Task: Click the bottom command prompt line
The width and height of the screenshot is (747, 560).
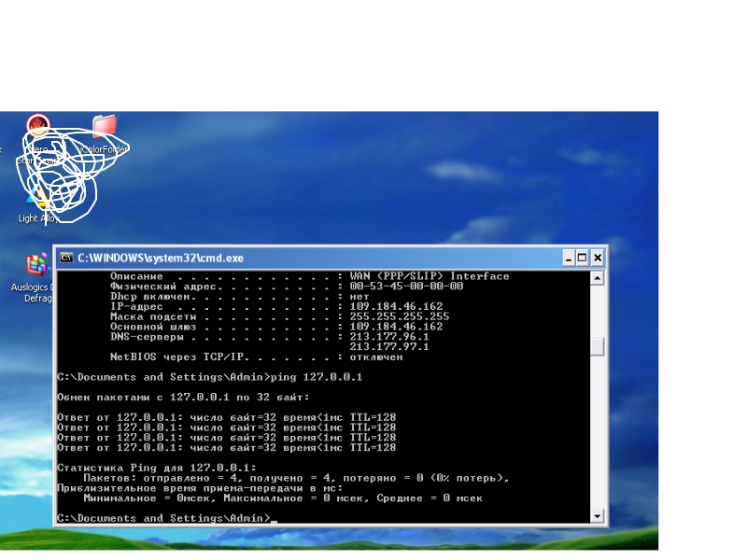Action: click(167, 518)
